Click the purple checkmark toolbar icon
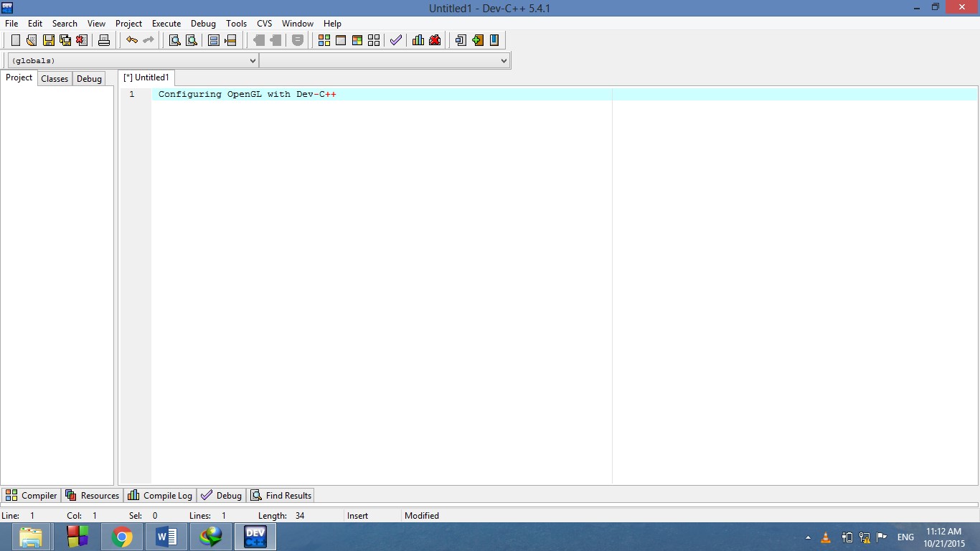 coord(396,40)
